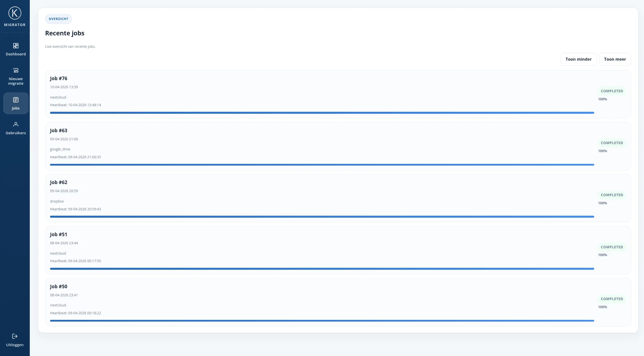Click the Dashboard menu label

click(16, 54)
